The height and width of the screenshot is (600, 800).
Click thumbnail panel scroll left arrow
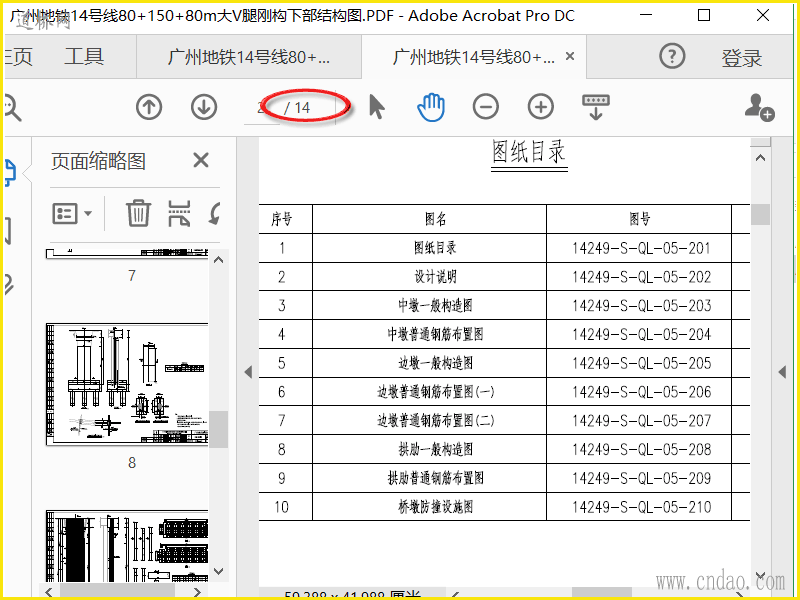point(49,592)
